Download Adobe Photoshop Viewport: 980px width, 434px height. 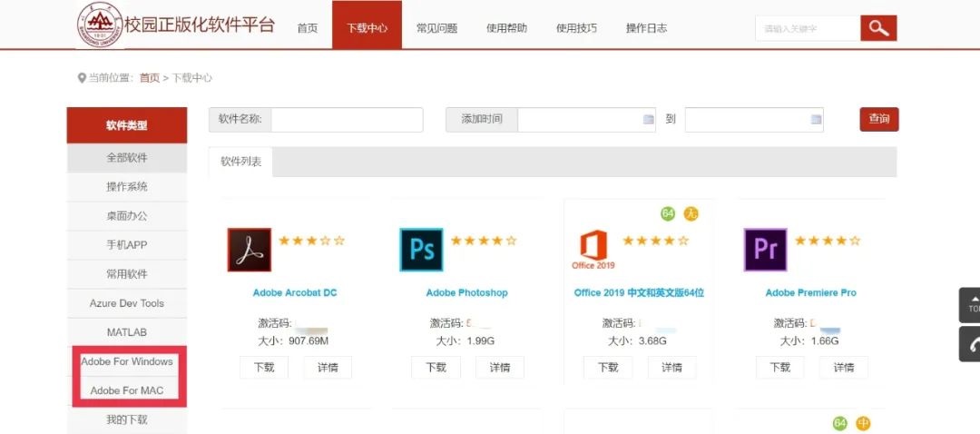(x=436, y=367)
